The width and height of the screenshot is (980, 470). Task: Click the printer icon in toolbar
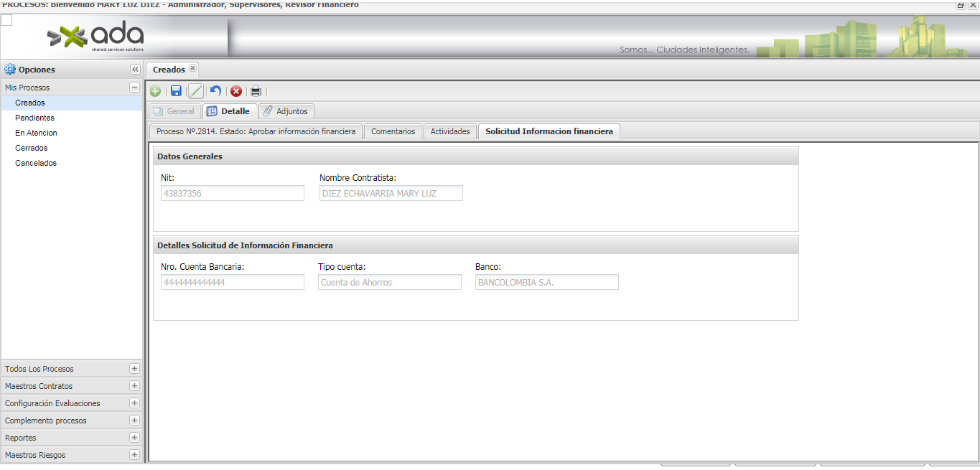click(256, 91)
